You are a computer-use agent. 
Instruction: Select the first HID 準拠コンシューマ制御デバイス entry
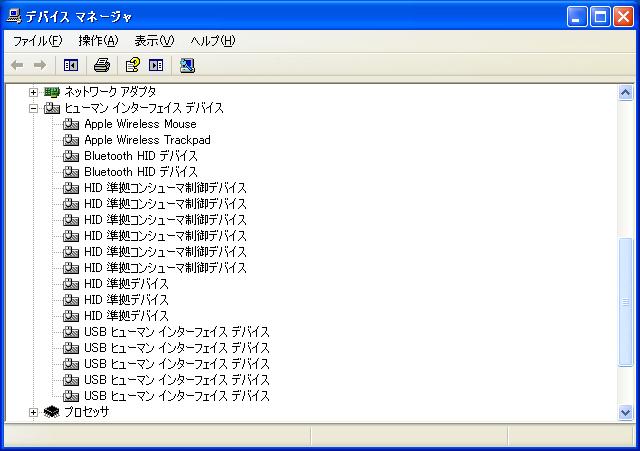pyautogui.click(x=165, y=188)
